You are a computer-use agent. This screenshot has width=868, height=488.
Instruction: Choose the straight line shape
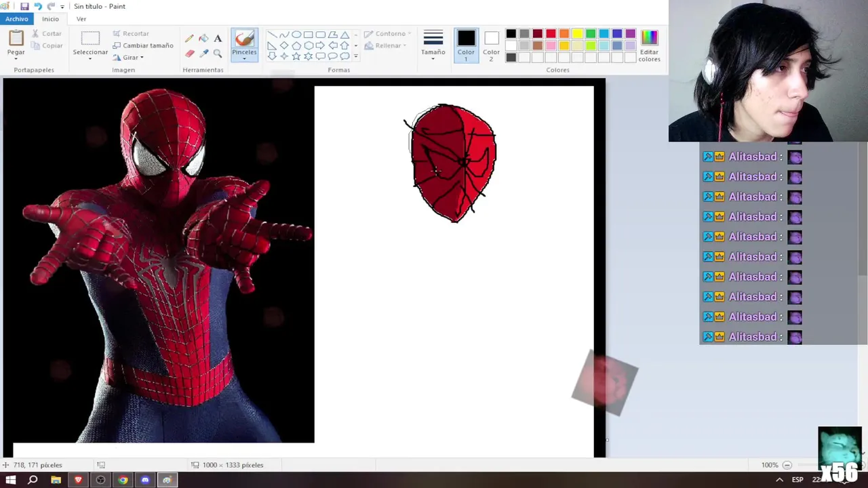[272, 35]
